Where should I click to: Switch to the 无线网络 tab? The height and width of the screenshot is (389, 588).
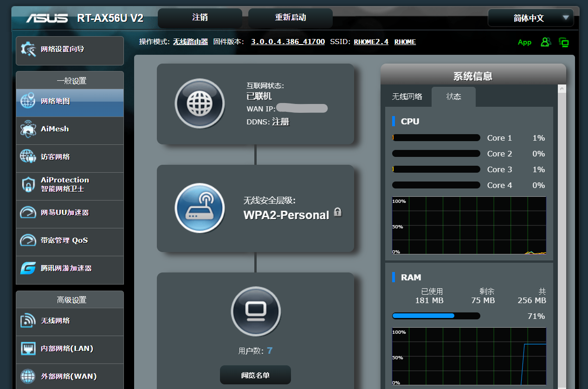coord(407,97)
